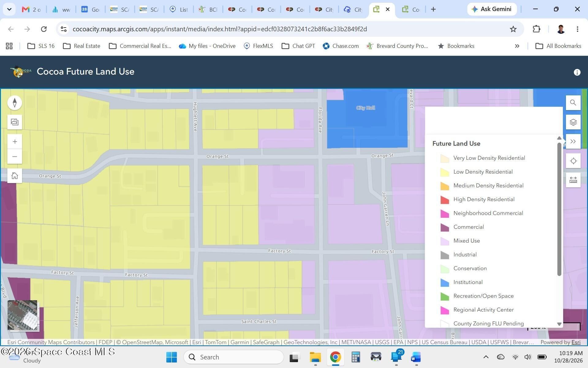Follow the Esri attribution link

pos(576,342)
